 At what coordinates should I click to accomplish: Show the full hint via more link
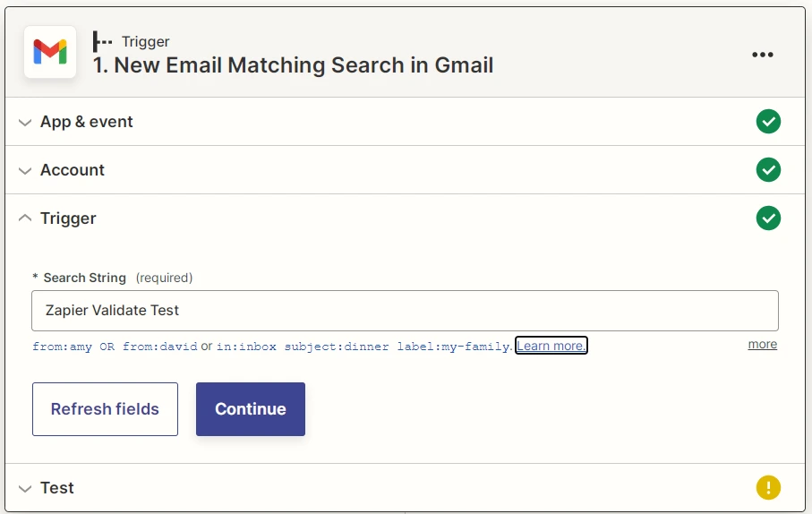762,345
